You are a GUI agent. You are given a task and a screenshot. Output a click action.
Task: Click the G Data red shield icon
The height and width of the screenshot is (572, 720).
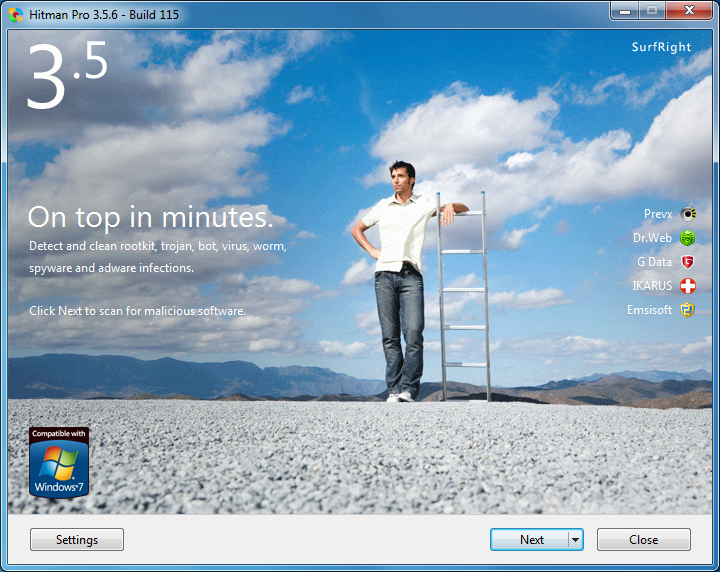coord(687,262)
